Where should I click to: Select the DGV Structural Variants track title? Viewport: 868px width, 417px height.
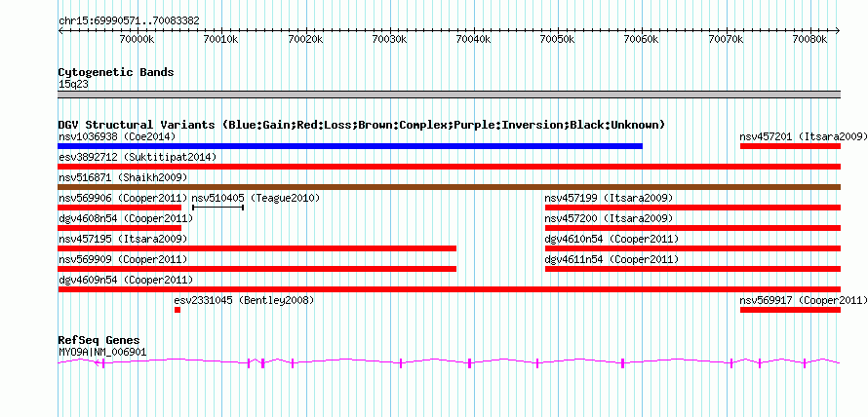[x=362, y=125]
